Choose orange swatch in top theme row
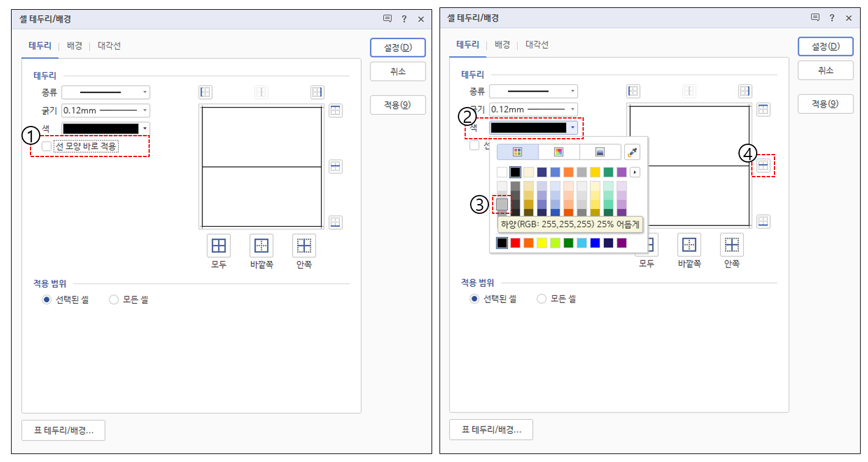Viewport: 868px width, 462px height. 568,172
